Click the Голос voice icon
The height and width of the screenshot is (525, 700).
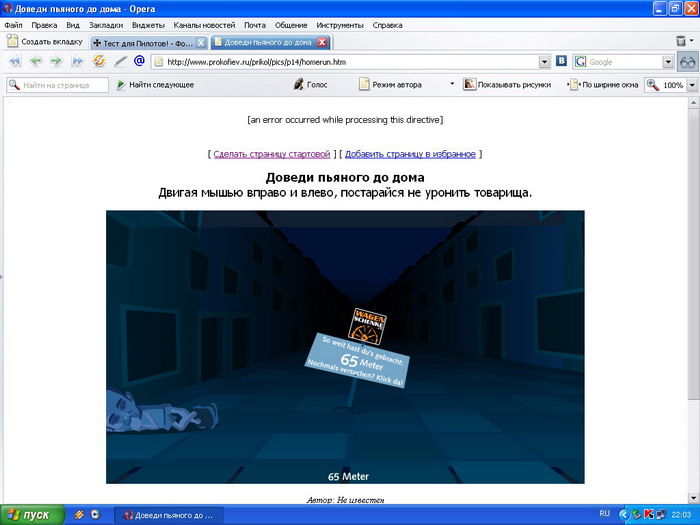tap(299, 84)
